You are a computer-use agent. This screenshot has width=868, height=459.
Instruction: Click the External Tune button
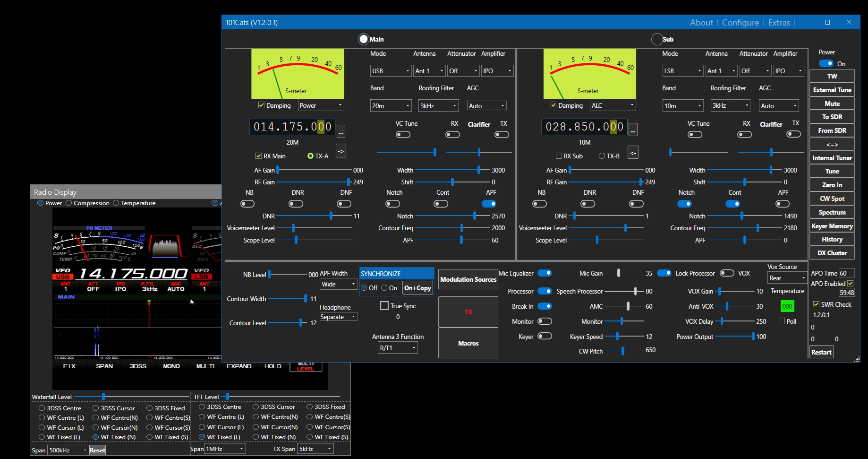click(832, 90)
